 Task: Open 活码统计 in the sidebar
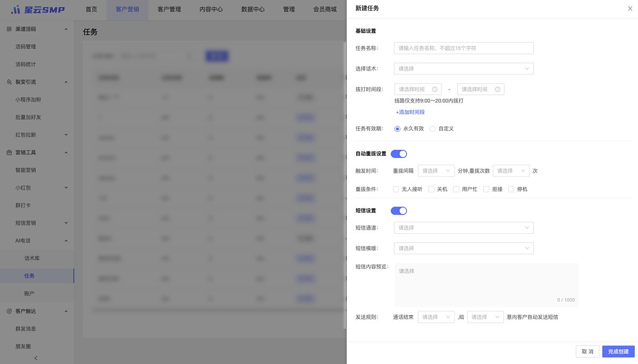[x=26, y=64]
